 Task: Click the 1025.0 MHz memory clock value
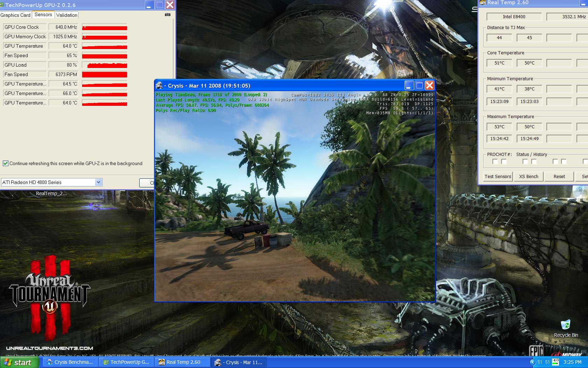point(63,36)
